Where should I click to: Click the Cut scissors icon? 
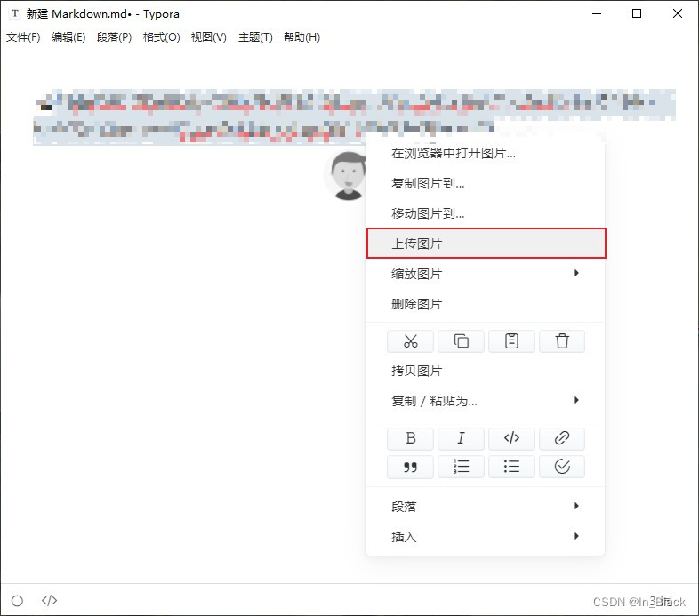[410, 341]
